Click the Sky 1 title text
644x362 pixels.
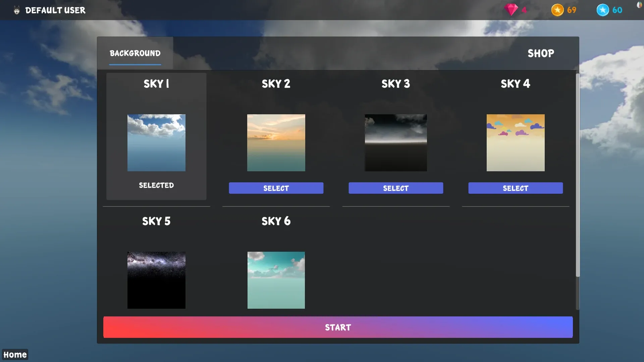point(156,84)
